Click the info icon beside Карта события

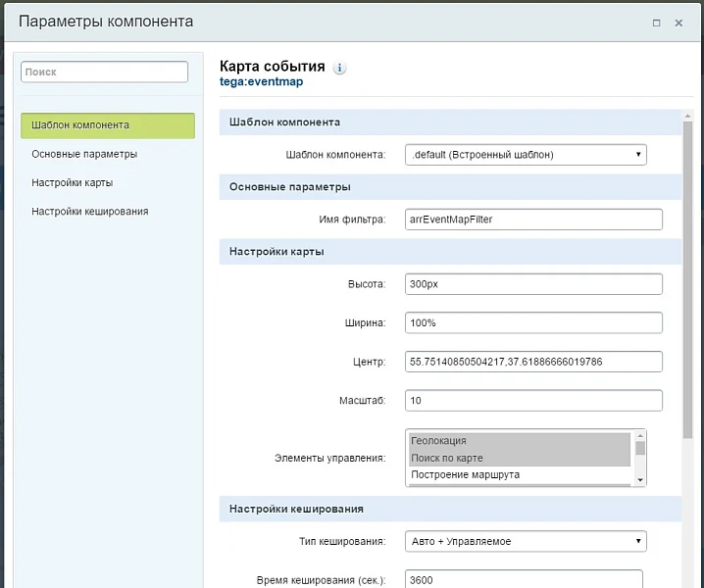tap(339, 68)
